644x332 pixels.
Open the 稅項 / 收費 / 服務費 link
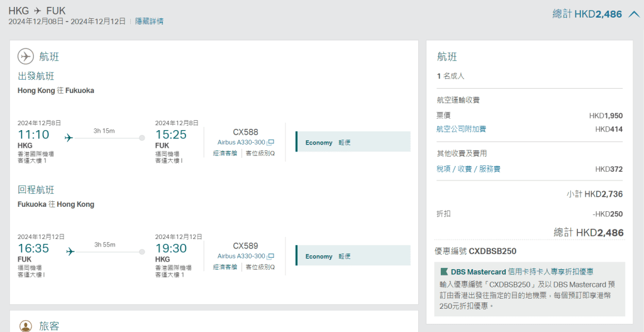(x=468, y=169)
